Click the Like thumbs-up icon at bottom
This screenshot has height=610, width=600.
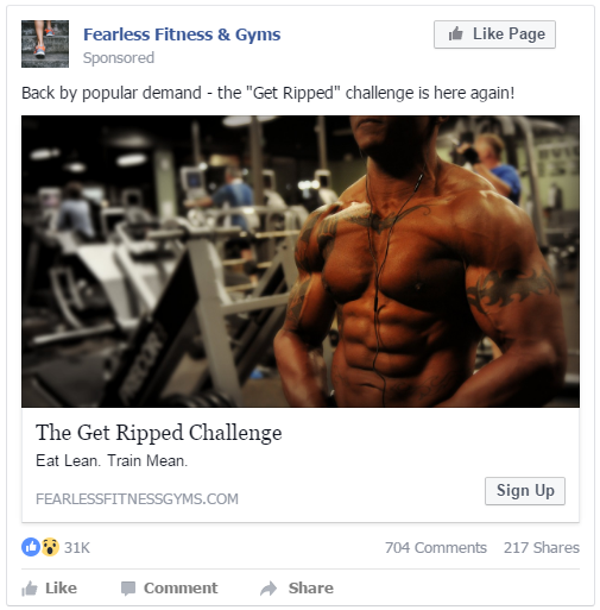(x=30, y=588)
